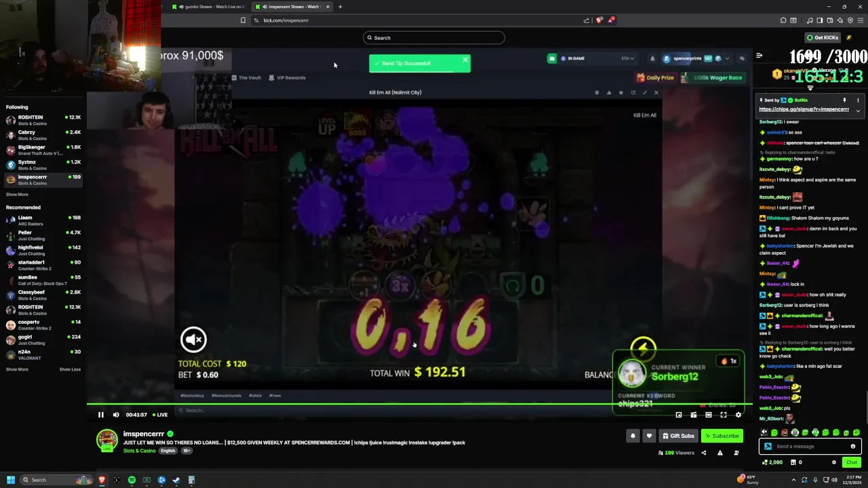Send message with green Chat button
This screenshot has width=868, height=488.
852,462
